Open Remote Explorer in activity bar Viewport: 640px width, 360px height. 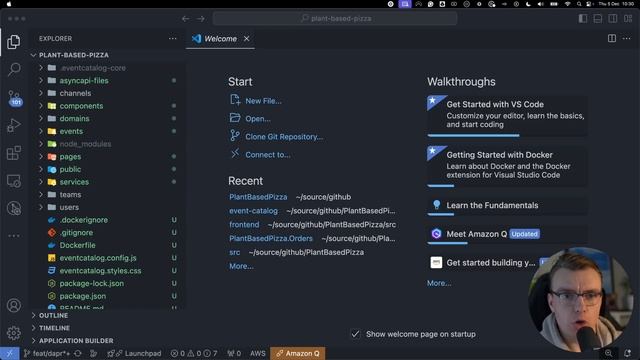click(x=14, y=181)
